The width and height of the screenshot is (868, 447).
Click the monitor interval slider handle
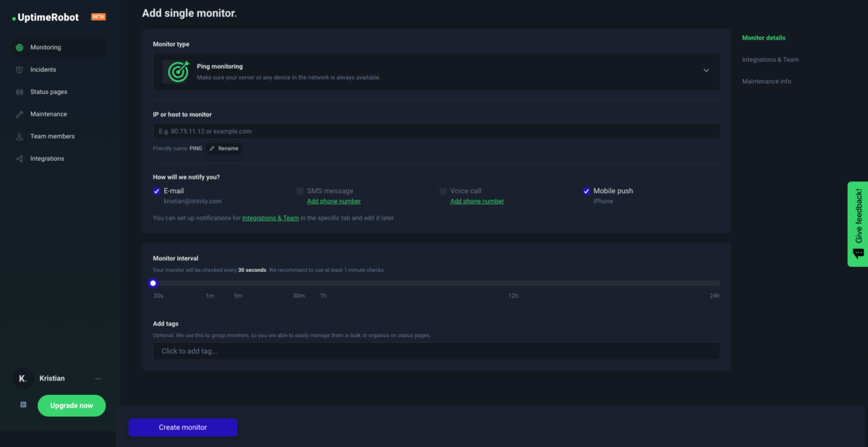153,283
